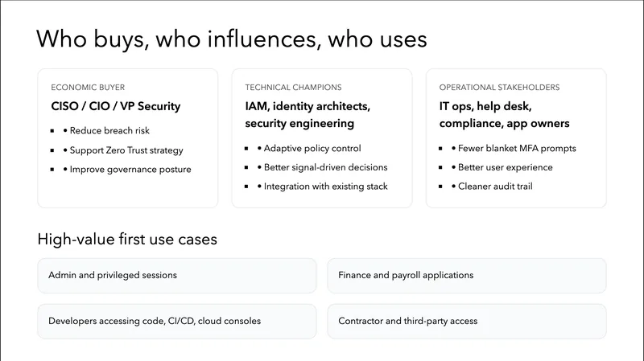Click the "Adaptive policy control" bullet
Viewport: 644px width, 361px height.
[x=312, y=148]
